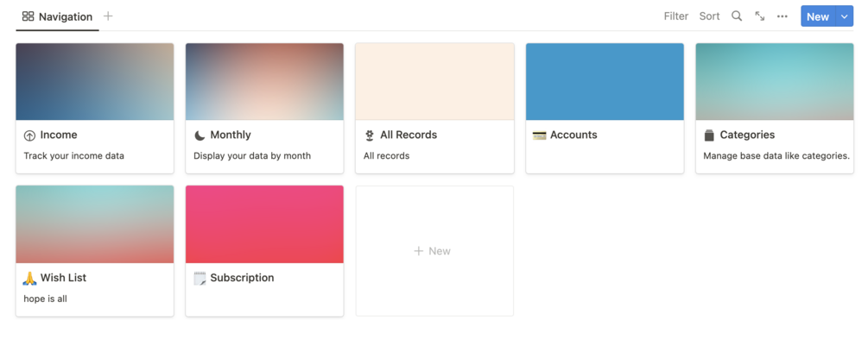Click the Categories jar icon

(709, 135)
